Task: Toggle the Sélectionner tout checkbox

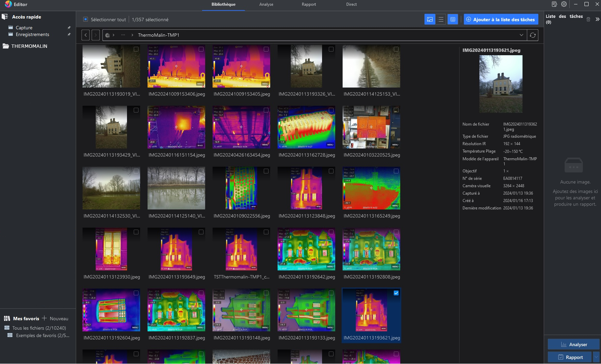Action: [x=86, y=20]
